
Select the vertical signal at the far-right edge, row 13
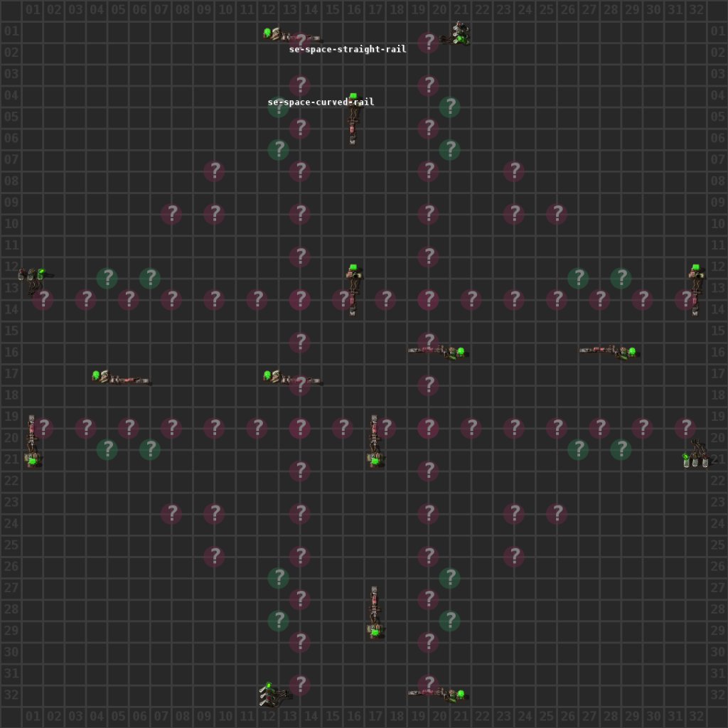[695, 289]
